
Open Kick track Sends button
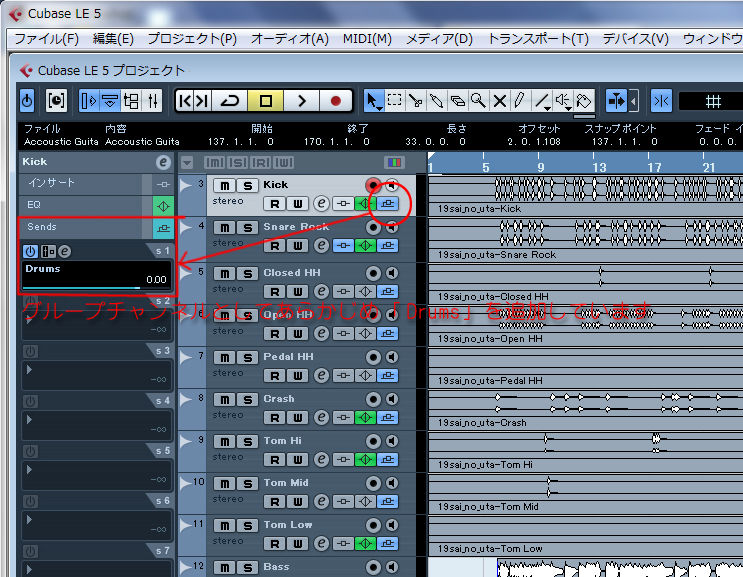[388, 204]
